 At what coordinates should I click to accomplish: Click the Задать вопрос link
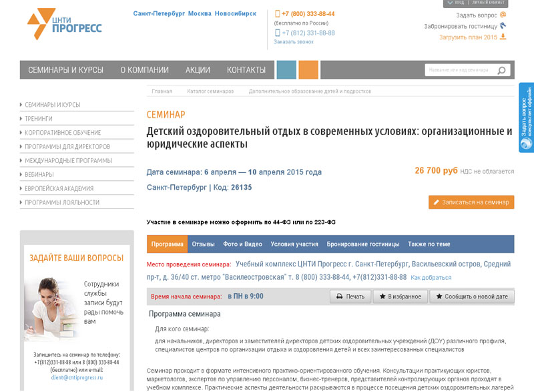tap(477, 15)
